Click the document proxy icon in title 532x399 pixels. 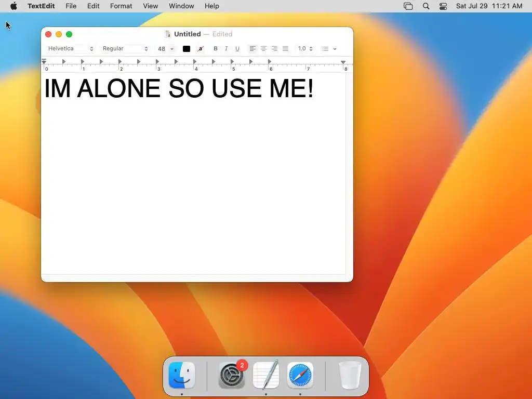click(x=168, y=34)
